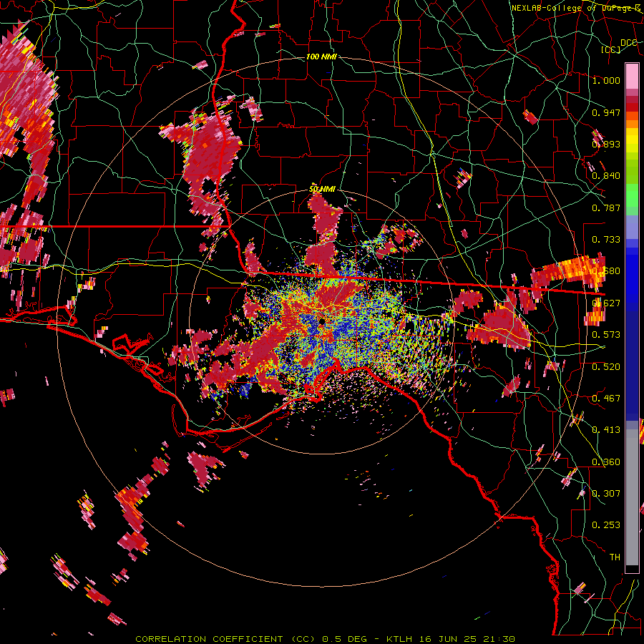Click the 0.787 scale value
644x644 pixels.
(606, 208)
